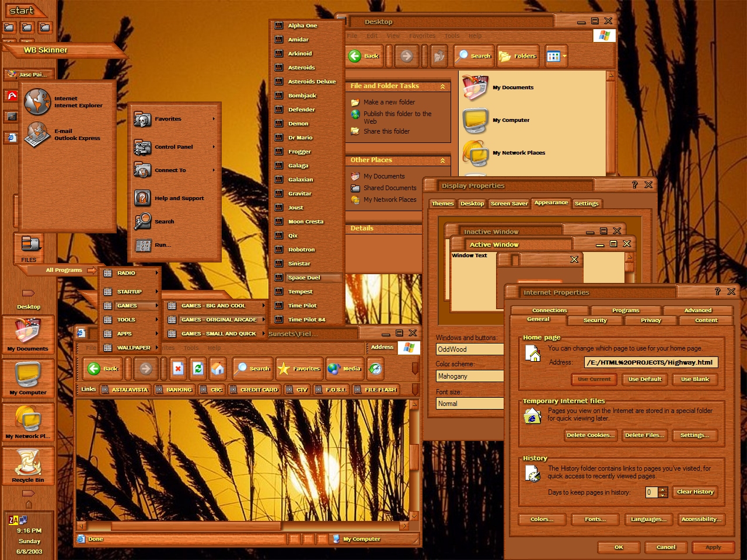The image size is (747, 560).
Task: Open GAMES - BIG AND COOL submenu
Action: pos(215,306)
